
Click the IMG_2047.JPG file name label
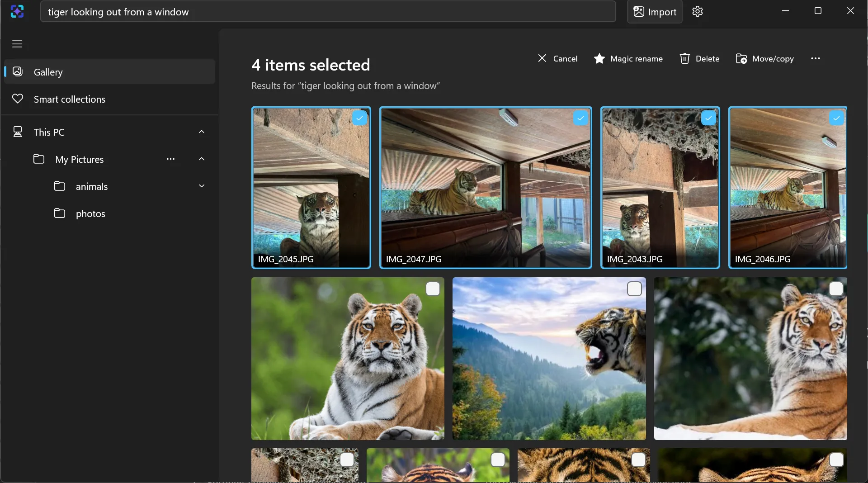click(414, 259)
